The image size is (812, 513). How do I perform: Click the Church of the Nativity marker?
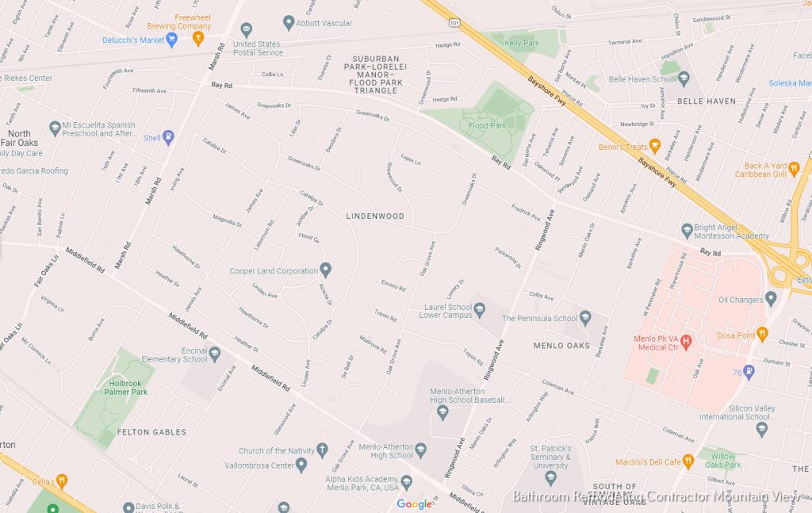click(322, 450)
